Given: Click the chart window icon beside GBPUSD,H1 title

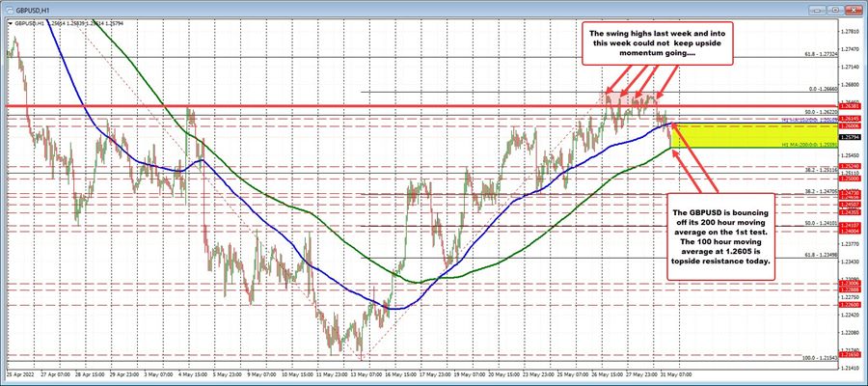Looking at the screenshot, I should (x=10, y=10).
